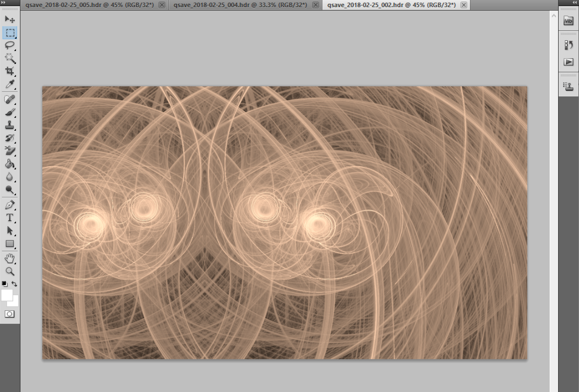Open the foreground color picker
Viewport: 579px width, 392px height.
[x=6, y=294]
